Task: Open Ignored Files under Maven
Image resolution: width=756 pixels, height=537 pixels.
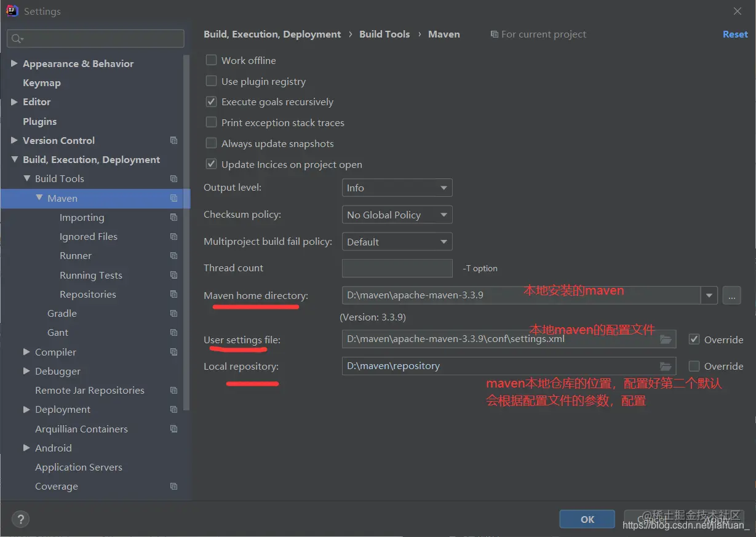Action: [89, 236]
